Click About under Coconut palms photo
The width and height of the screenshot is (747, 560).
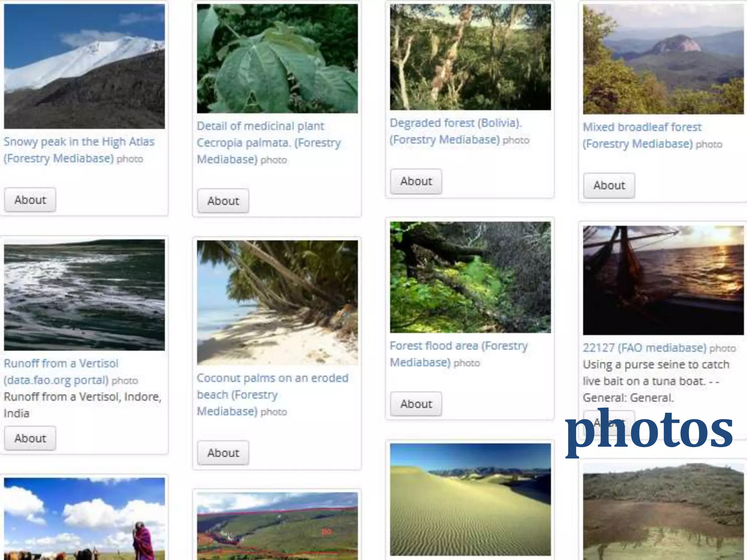point(223,453)
